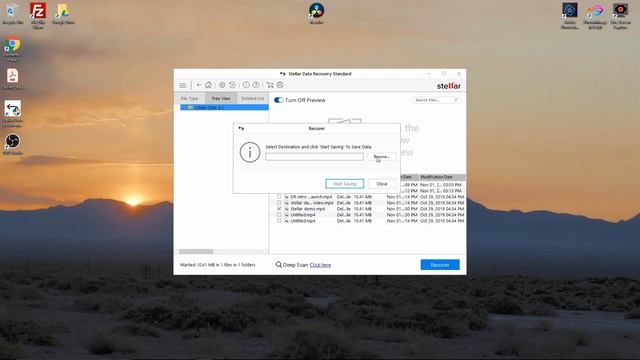Toggle the Turn Off Preview switch
The height and width of the screenshot is (360, 640).
278,100
